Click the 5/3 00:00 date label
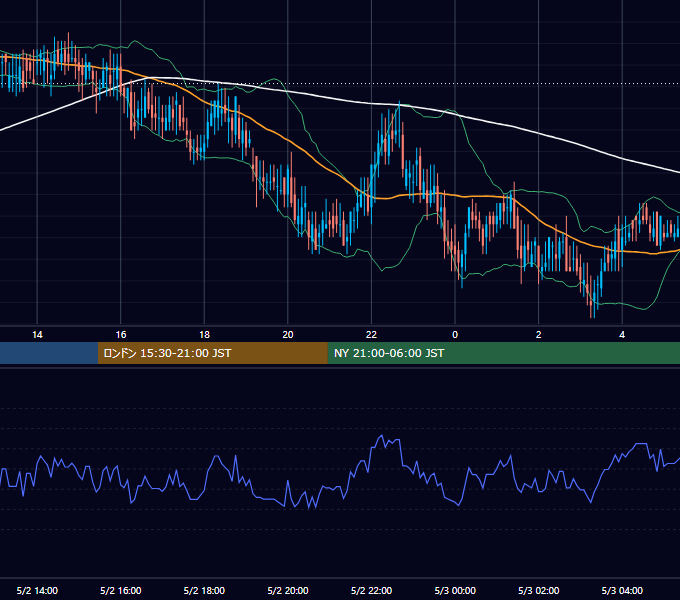 coord(455,590)
